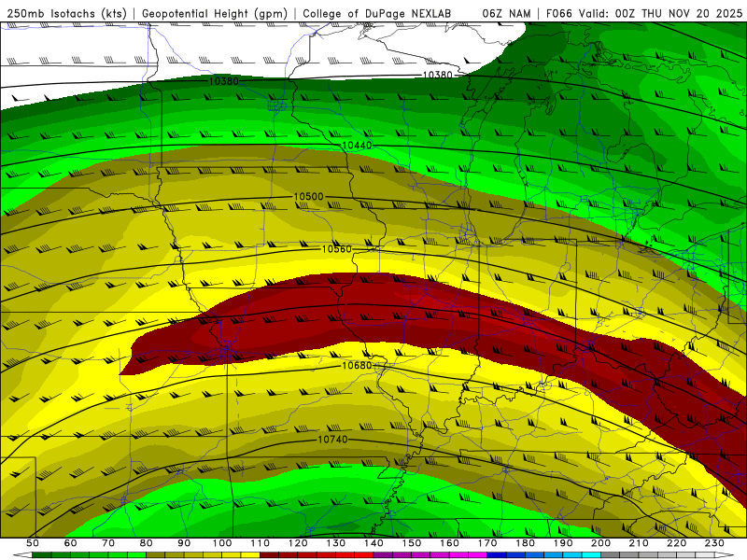The width and height of the screenshot is (747, 560).
Task: Select the dark red swatch beginning at 110
Action: [270, 555]
